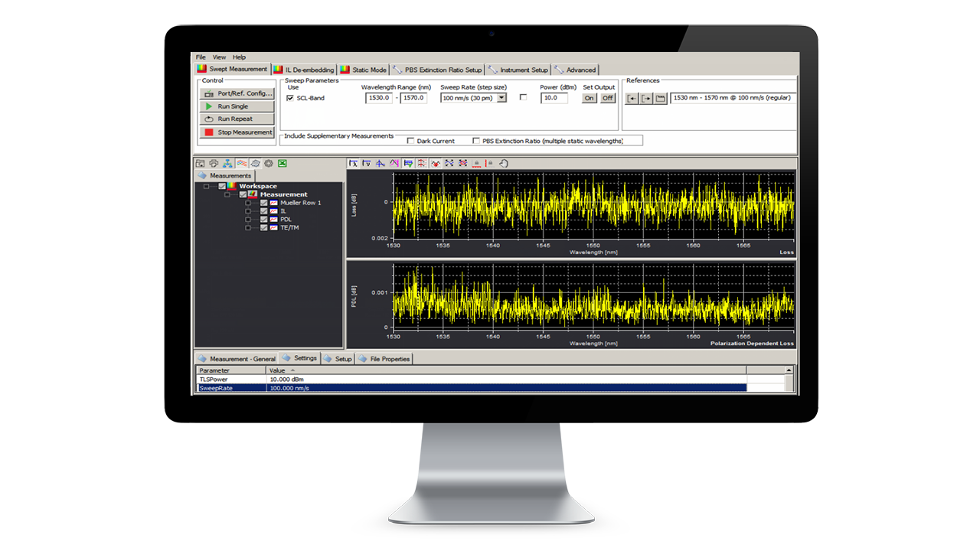980x551 pixels.
Task: Open the View menu
Action: click(x=218, y=57)
